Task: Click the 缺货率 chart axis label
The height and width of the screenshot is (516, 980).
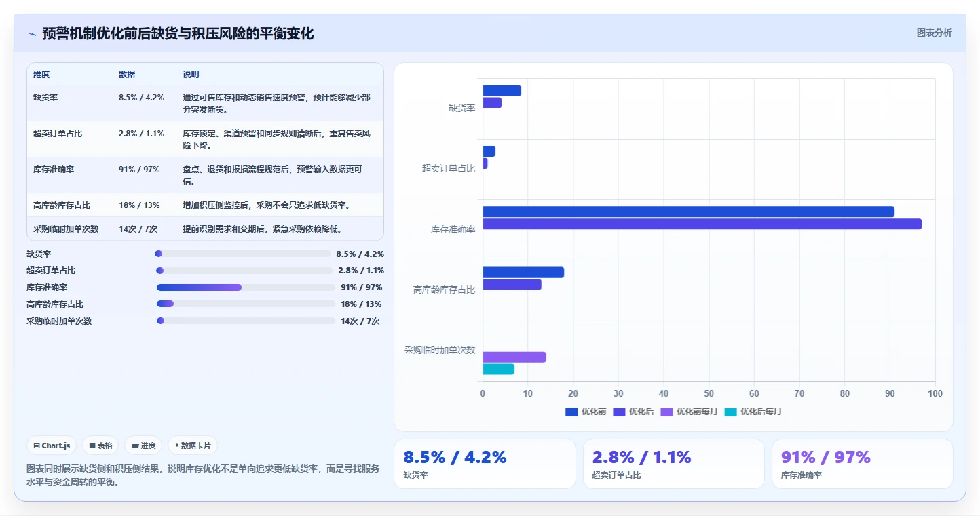Action: coord(462,108)
